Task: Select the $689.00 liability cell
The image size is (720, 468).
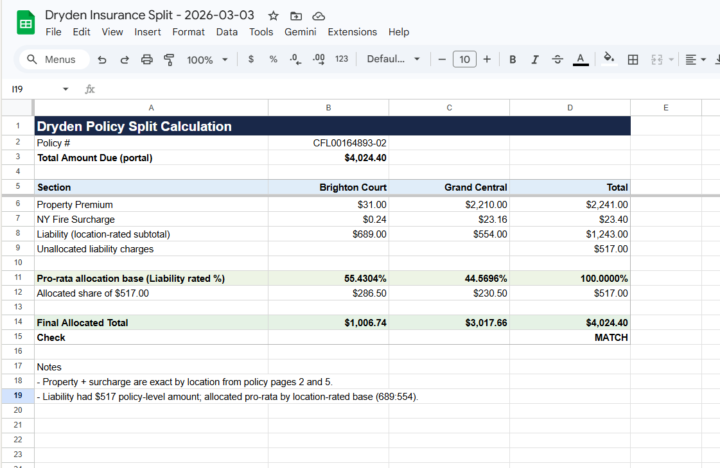Action: pyautogui.click(x=328, y=234)
